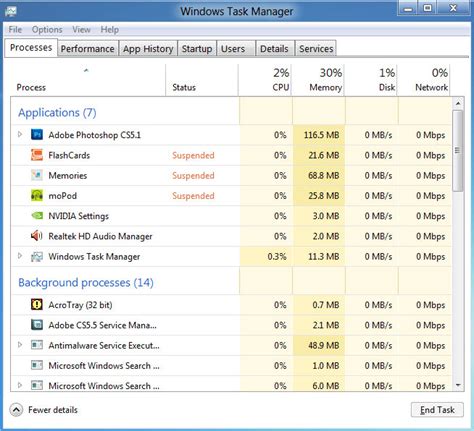
Task: Click the Task Manager title bar icon
Action: [11, 12]
